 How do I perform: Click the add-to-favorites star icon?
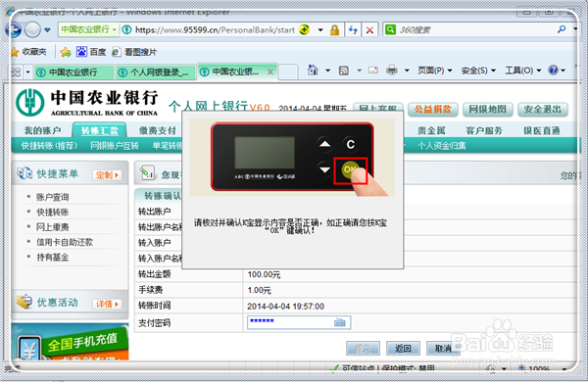pos(66,52)
